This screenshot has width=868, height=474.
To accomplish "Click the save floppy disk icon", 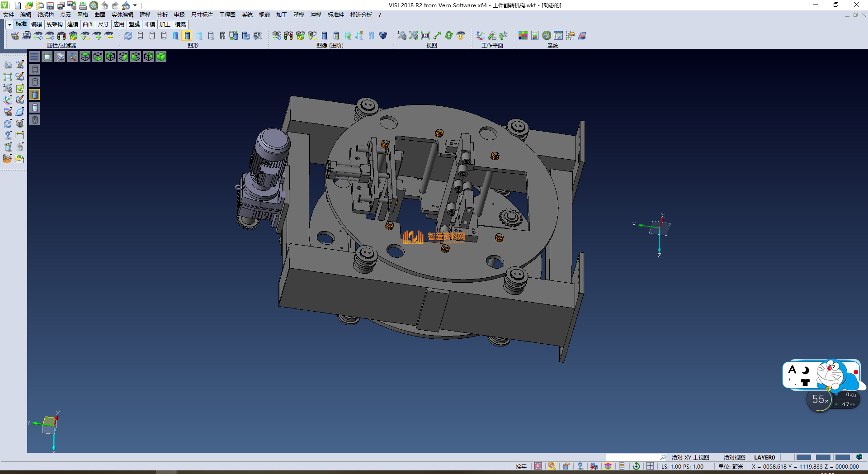I will click(50, 5).
